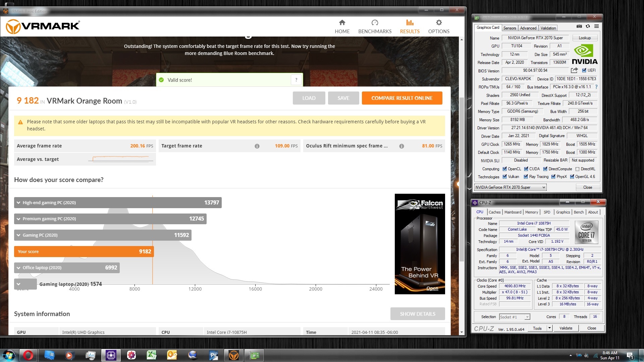Viewport: 644px width, 362px height.
Task: Click the BIOS export share icon in GPU-Z
Action: [x=574, y=70]
